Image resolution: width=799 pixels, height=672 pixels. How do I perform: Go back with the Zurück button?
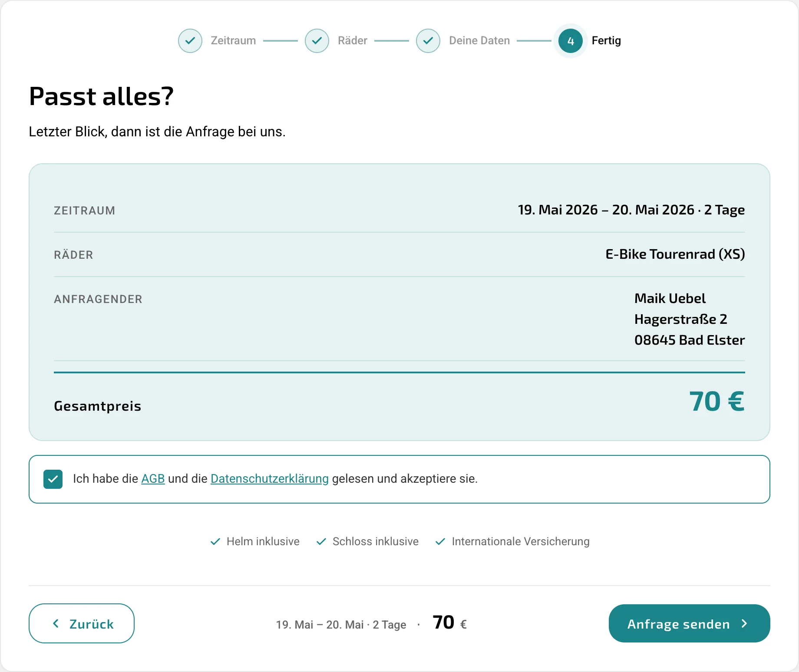(x=82, y=623)
